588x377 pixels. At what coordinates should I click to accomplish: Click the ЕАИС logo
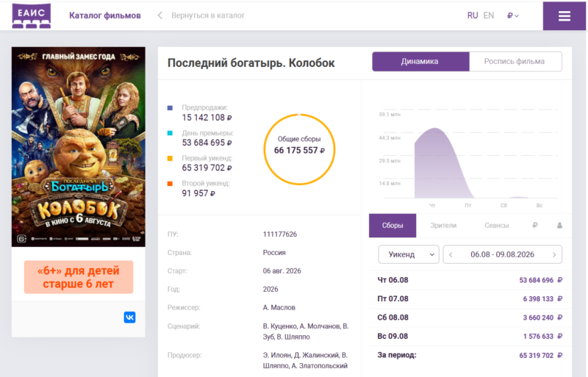(32, 15)
